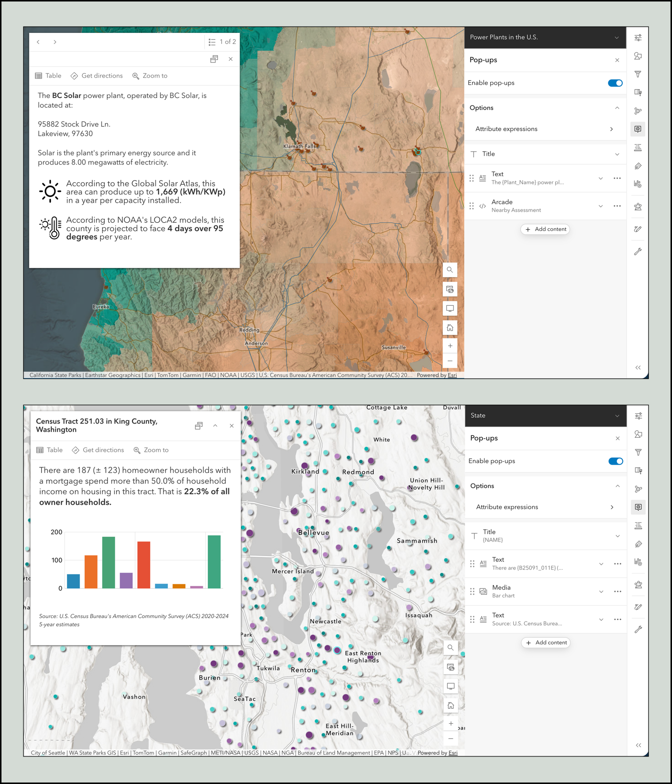Open the Labels panel with the tag icon
672x784 pixels.
(638, 166)
